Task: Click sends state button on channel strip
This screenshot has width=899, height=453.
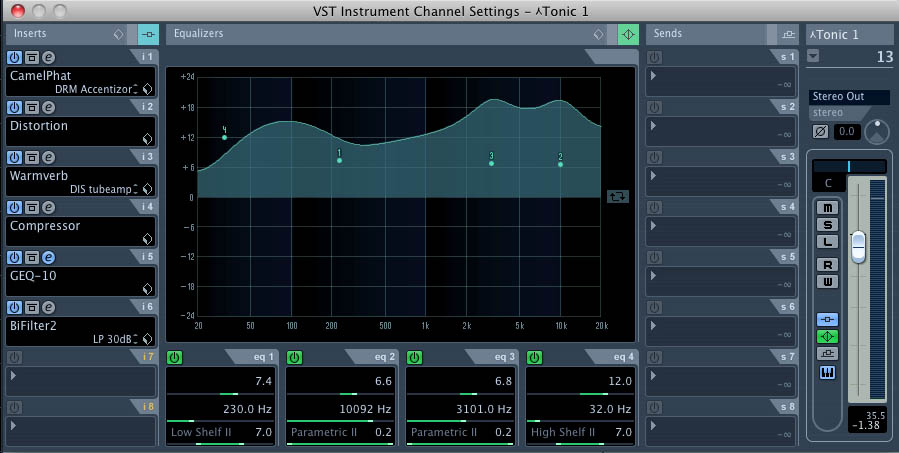Action: pyautogui.click(x=827, y=354)
